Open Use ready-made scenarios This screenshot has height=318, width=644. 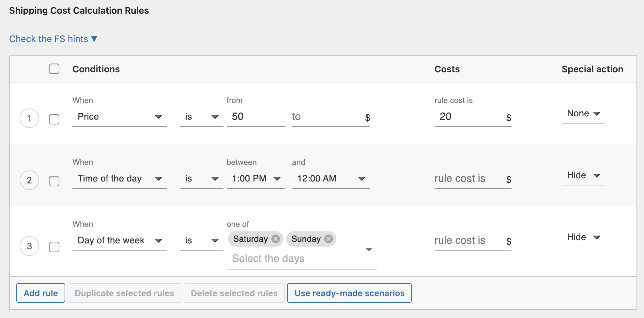[349, 293]
